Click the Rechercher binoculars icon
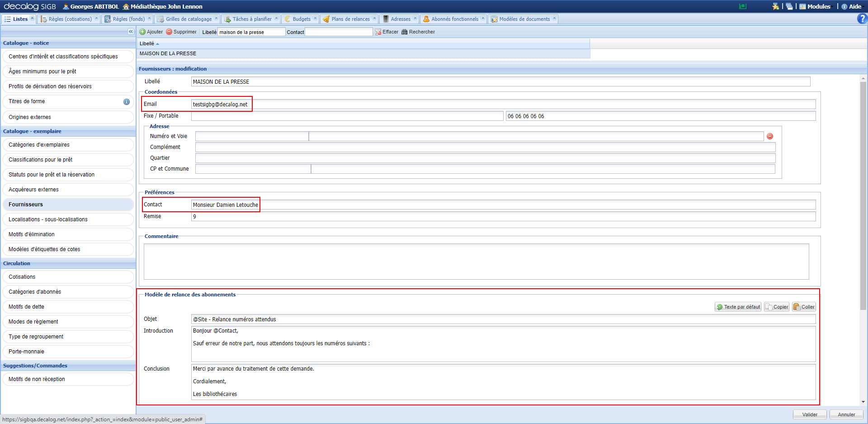The width and height of the screenshot is (868, 424). 404,32
